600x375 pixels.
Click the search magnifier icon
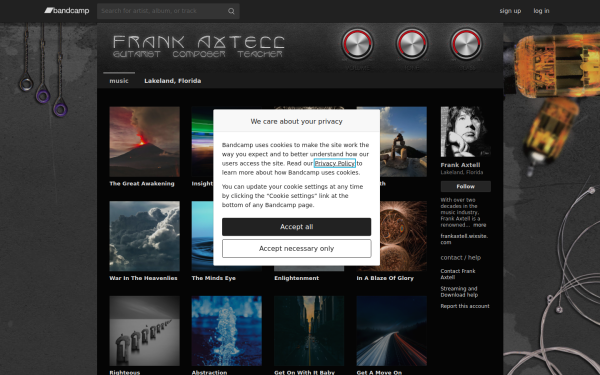coord(231,11)
